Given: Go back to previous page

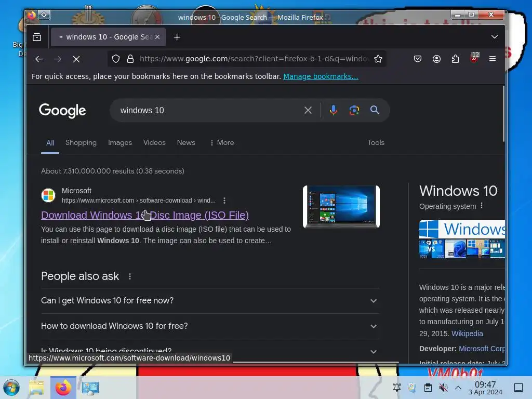Looking at the screenshot, I should click(x=39, y=59).
